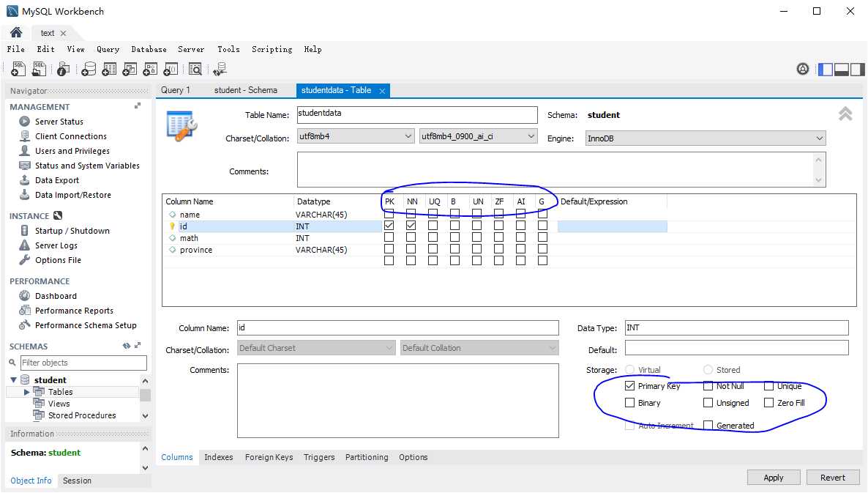The image size is (868, 493).
Task: Open collation utf8mb4_0900_ai_ci dropdown
Action: tap(479, 136)
